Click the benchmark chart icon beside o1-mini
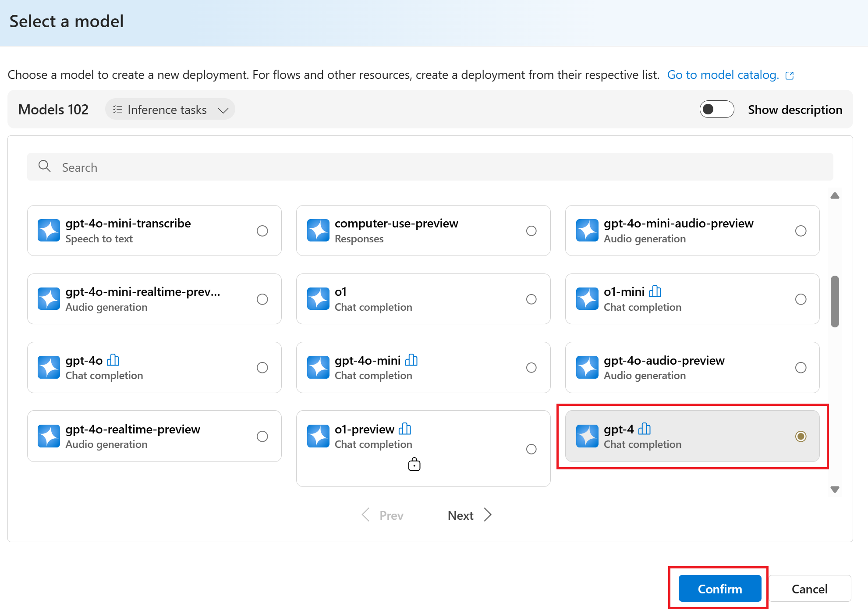This screenshot has height=614, width=868. [655, 291]
